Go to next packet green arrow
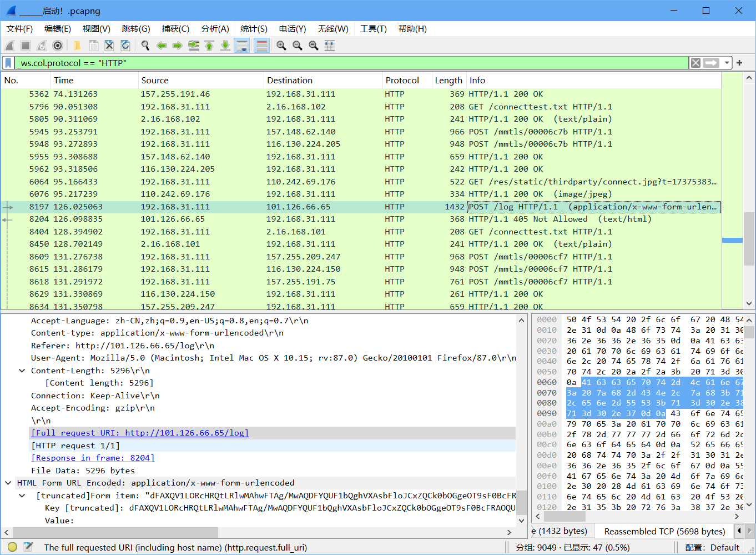 tap(178, 46)
